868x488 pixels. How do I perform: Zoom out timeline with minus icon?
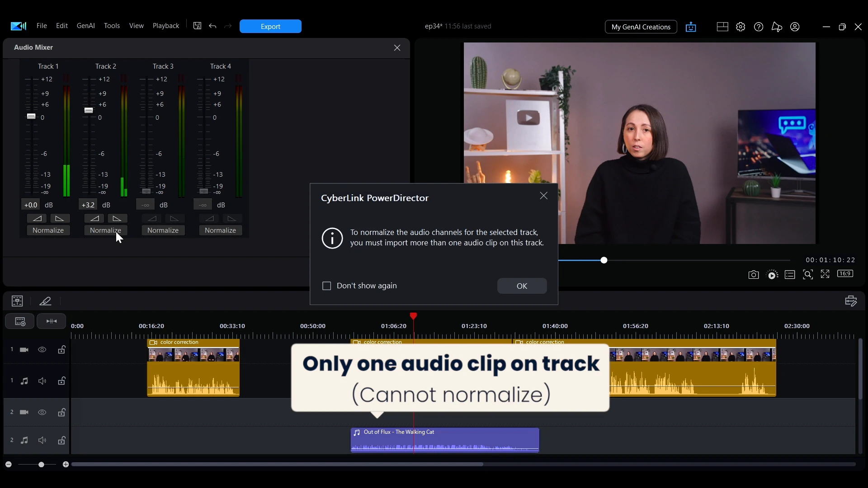(x=8, y=465)
